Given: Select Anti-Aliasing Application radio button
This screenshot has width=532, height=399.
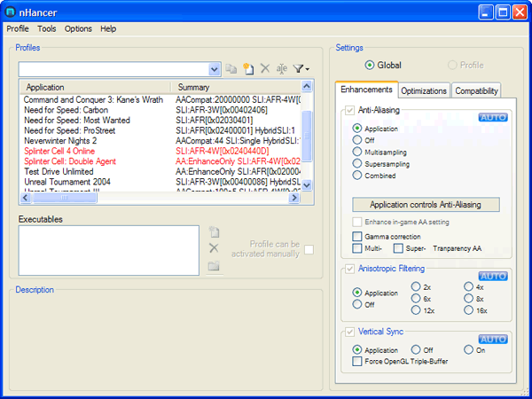Looking at the screenshot, I should [x=357, y=129].
